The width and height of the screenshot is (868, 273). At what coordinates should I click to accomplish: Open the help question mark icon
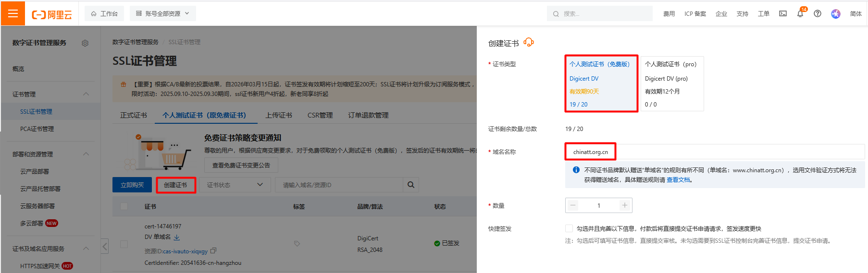tap(818, 13)
